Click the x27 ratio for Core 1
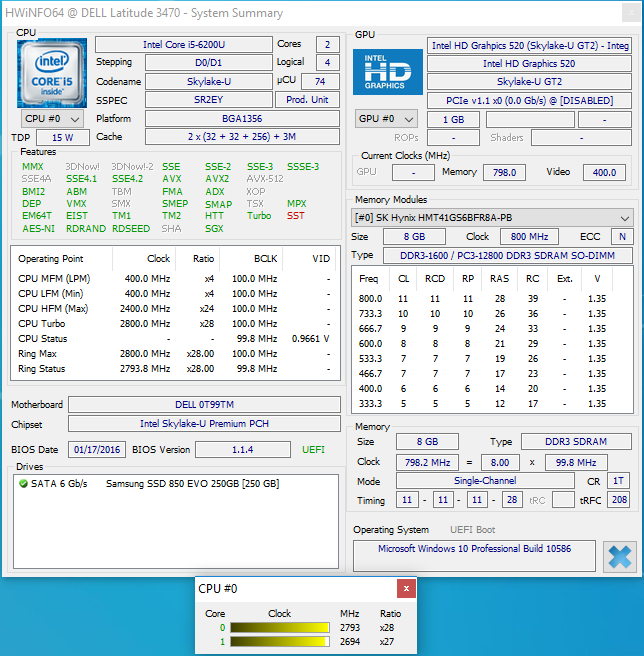 pyautogui.click(x=387, y=642)
